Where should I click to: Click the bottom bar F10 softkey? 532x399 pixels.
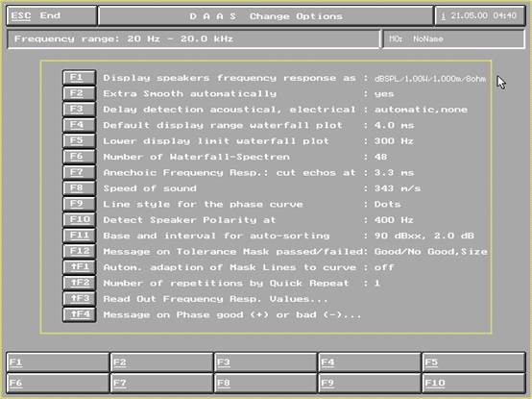coord(474,383)
